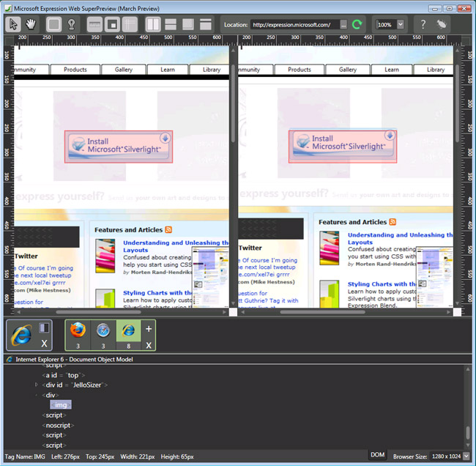The image size is (476, 466).
Task: Toggle the rulers display button
Action: (x=94, y=24)
